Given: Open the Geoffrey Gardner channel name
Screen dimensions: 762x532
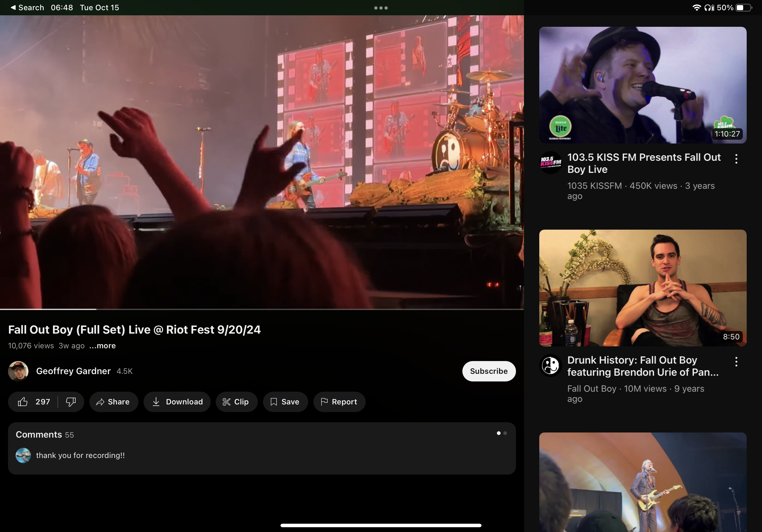Looking at the screenshot, I should [x=73, y=371].
